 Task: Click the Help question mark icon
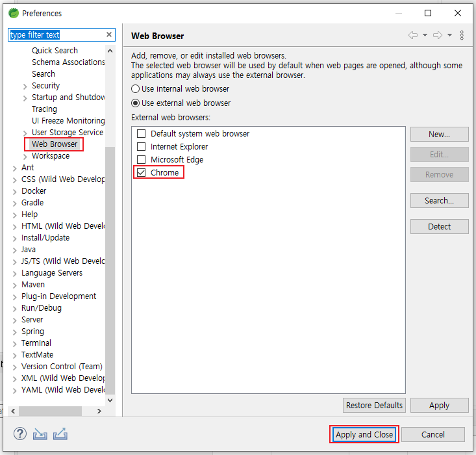point(20,434)
